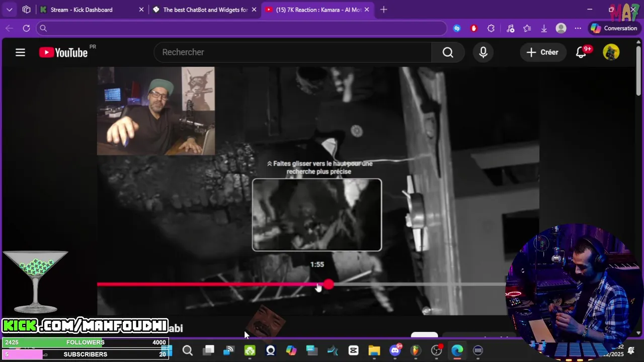Open the Favorites star list
The height and width of the screenshot is (362, 644).
pyautogui.click(x=527, y=28)
